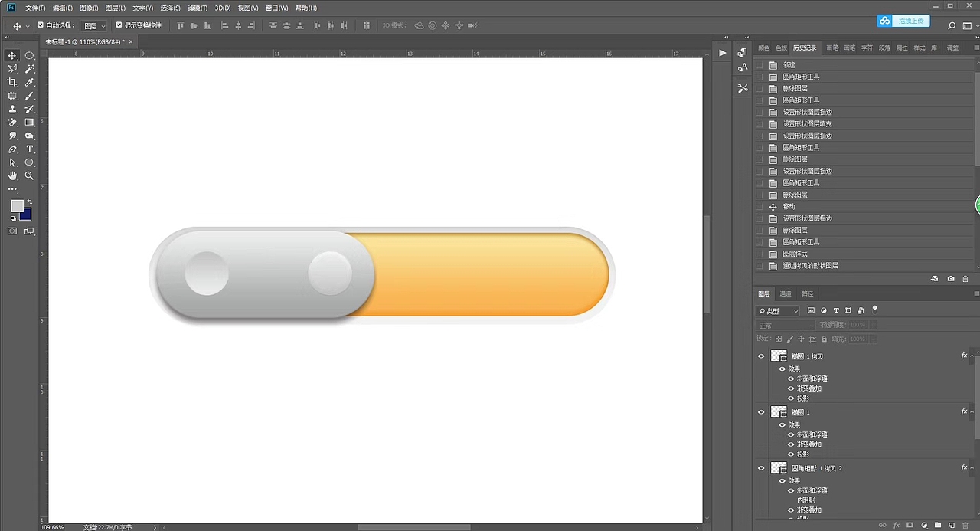The image size is (980, 531).
Task: Open the 文件(F) menu
Action: click(x=36, y=8)
